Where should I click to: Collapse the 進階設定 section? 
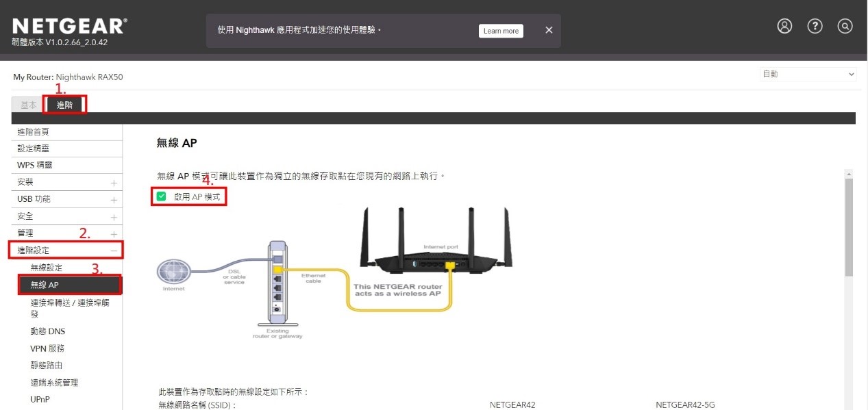pyautogui.click(x=67, y=251)
